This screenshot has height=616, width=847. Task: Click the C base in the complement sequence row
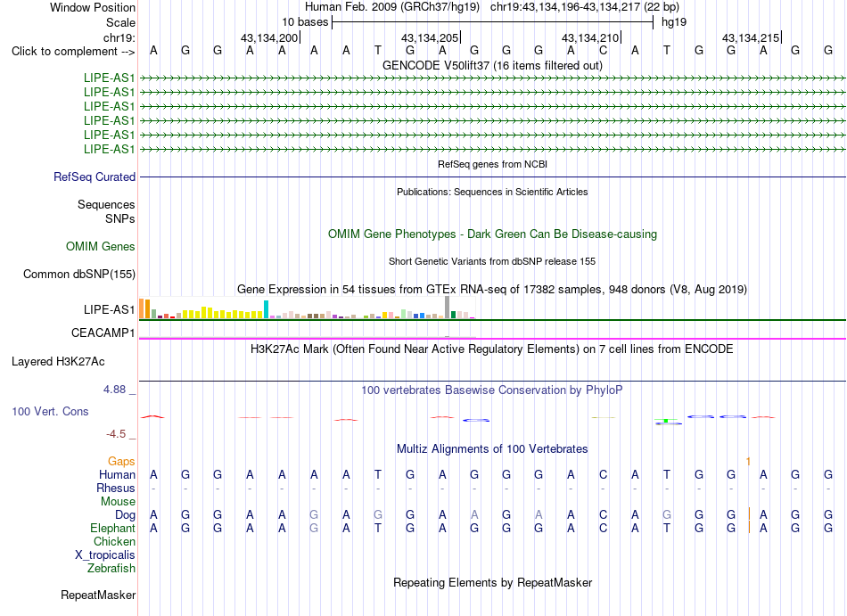pos(603,51)
